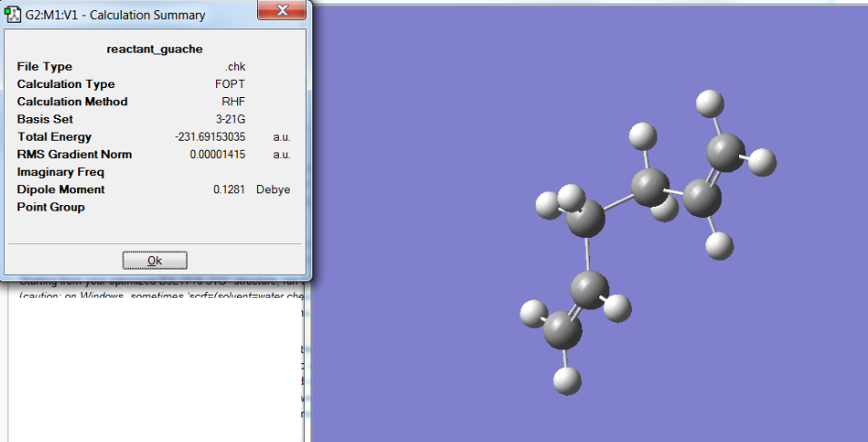This screenshot has width=868, height=442.
Task: Pick the lowest carbon atom in the molecule
Action: (562, 330)
